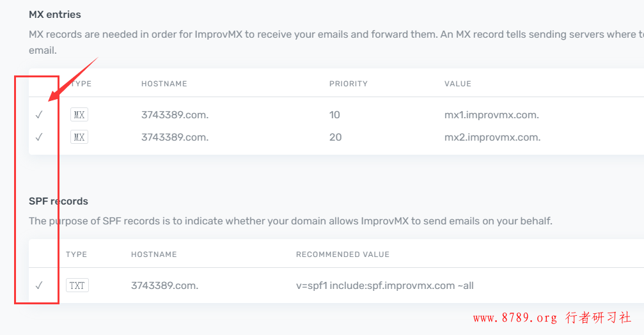Click the PRIORITY column header

[349, 84]
